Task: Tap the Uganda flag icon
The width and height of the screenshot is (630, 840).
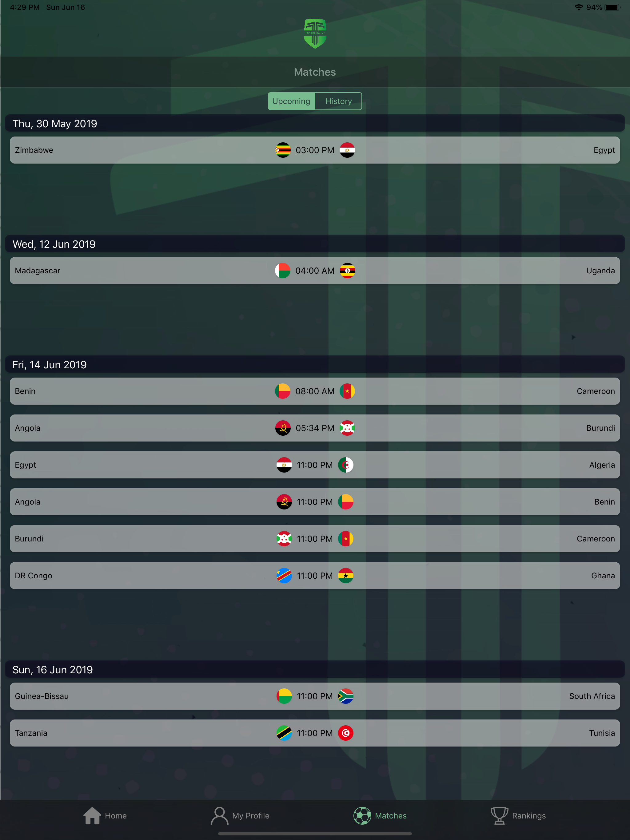Action: click(347, 271)
